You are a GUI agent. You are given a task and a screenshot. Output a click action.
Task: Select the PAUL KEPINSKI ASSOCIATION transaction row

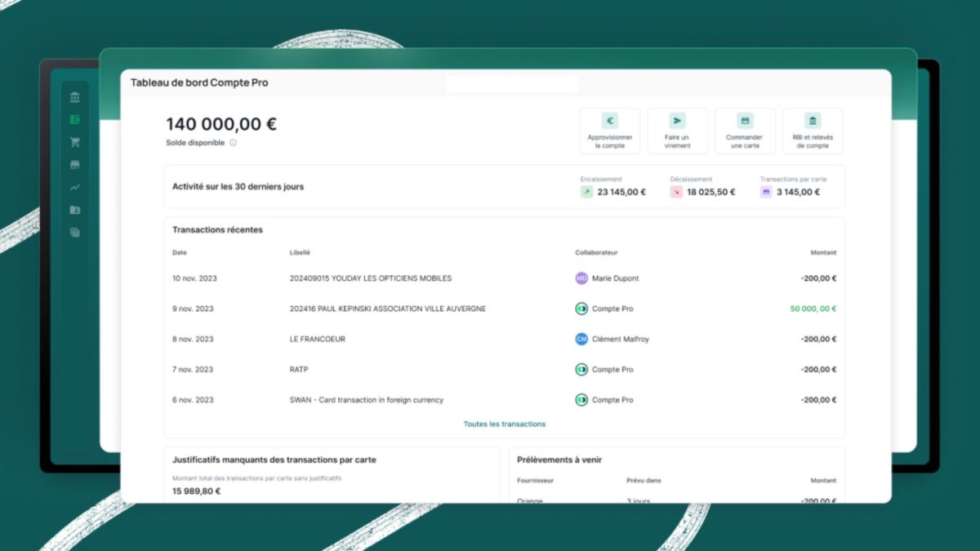click(x=387, y=309)
